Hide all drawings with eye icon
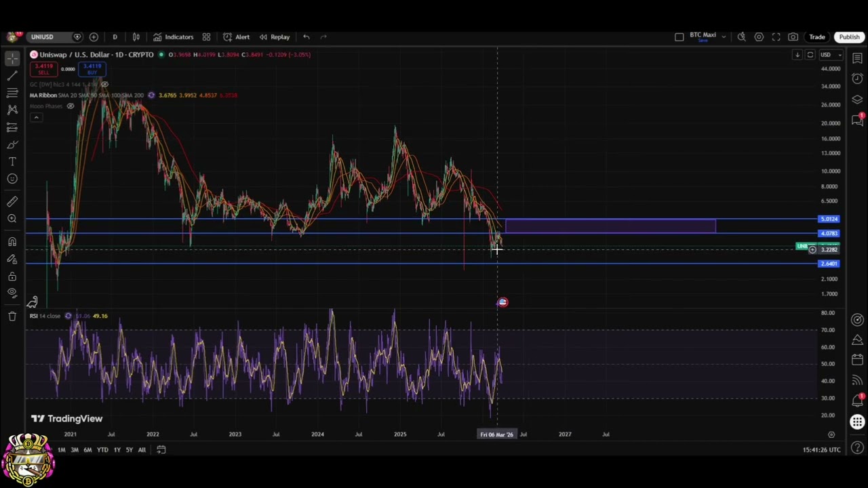The width and height of the screenshot is (868, 488). point(12,293)
